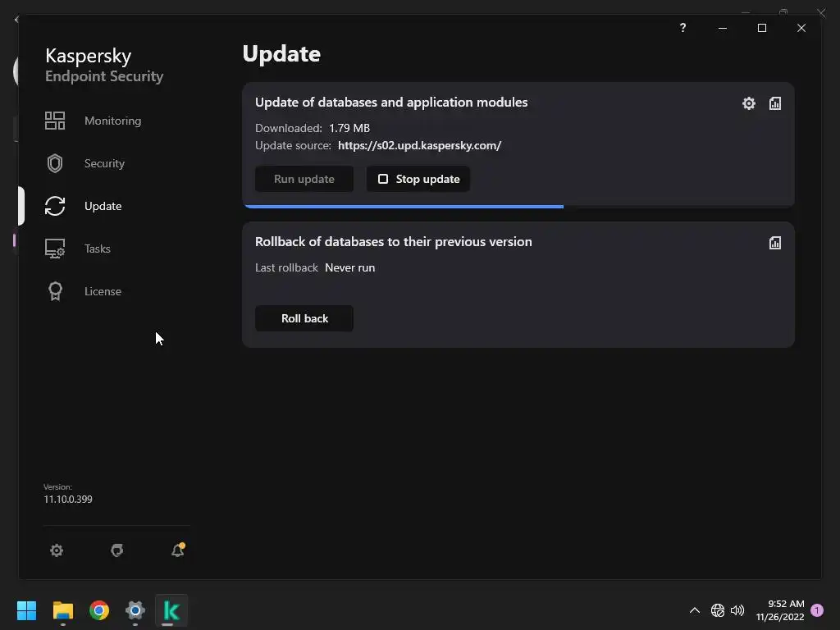
Task: Select Monitoring in the sidebar
Action: [112, 121]
